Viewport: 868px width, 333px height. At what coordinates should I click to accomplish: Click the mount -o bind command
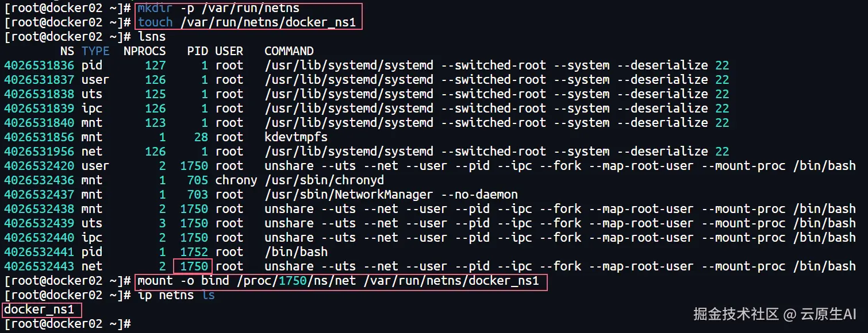tap(341, 281)
